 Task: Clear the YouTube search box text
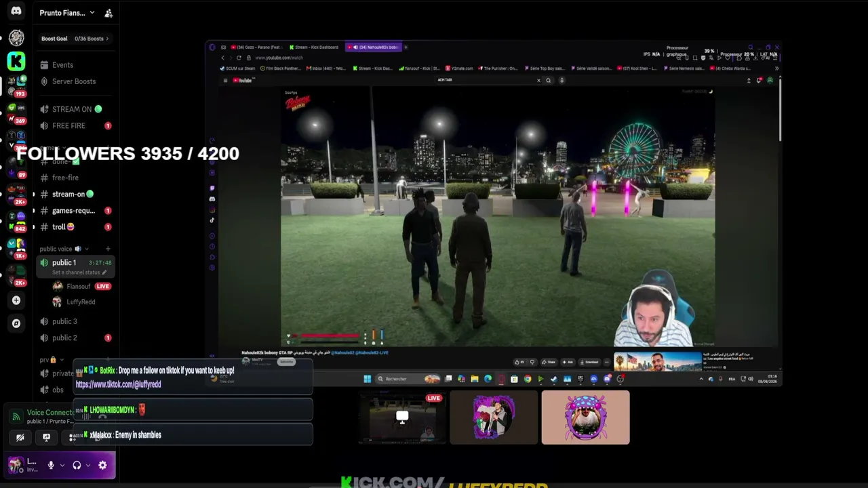[x=539, y=80]
